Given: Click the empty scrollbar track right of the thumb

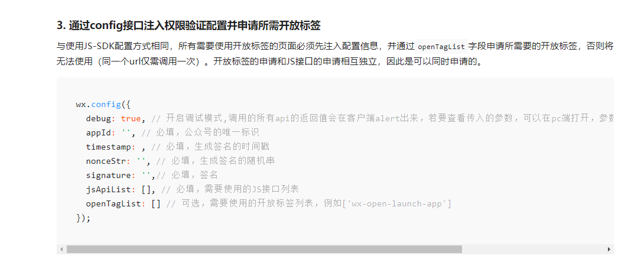Looking at the screenshot, I should [x=534, y=249].
